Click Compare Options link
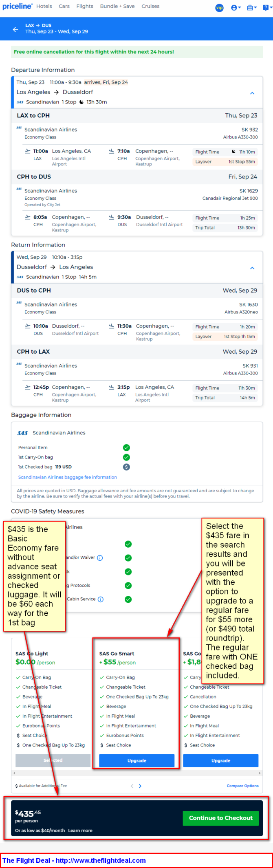This screenshot has width=273, height=868. (243, 786)
